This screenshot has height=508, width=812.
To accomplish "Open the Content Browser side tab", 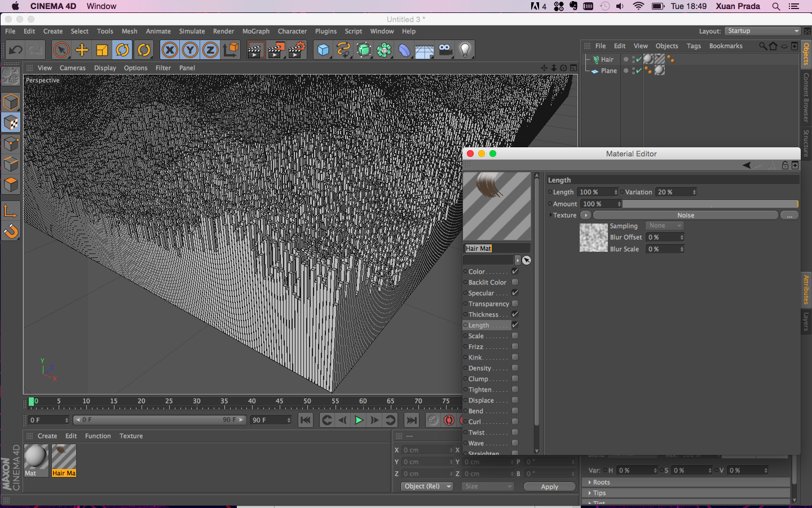I will [x=806, y=98].
